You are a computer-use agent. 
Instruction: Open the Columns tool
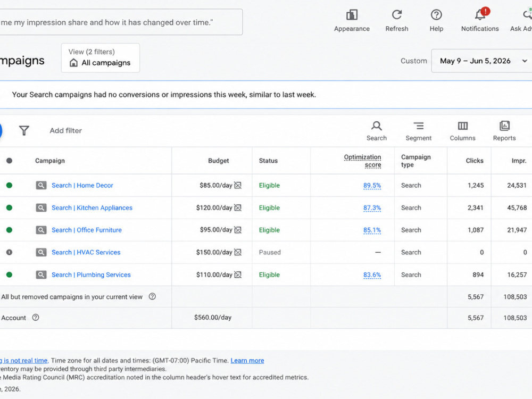point(462,131)
